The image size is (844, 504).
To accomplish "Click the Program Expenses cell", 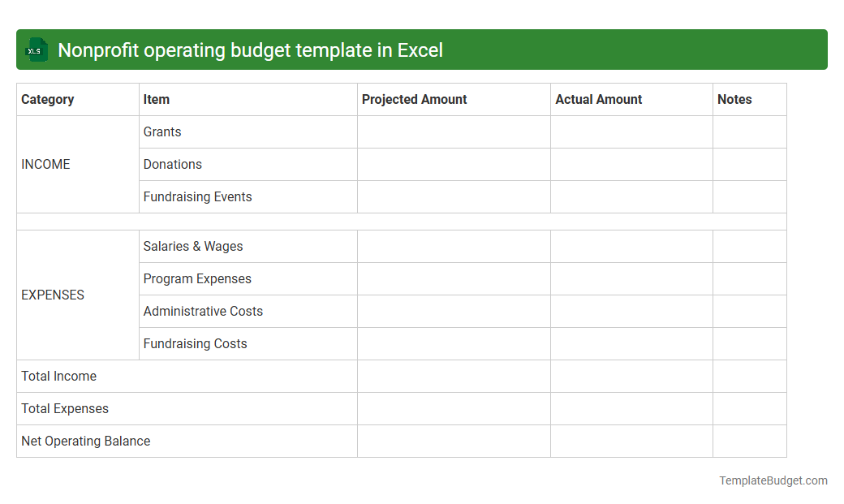I will pyautogui.click(x=197, y=278).
